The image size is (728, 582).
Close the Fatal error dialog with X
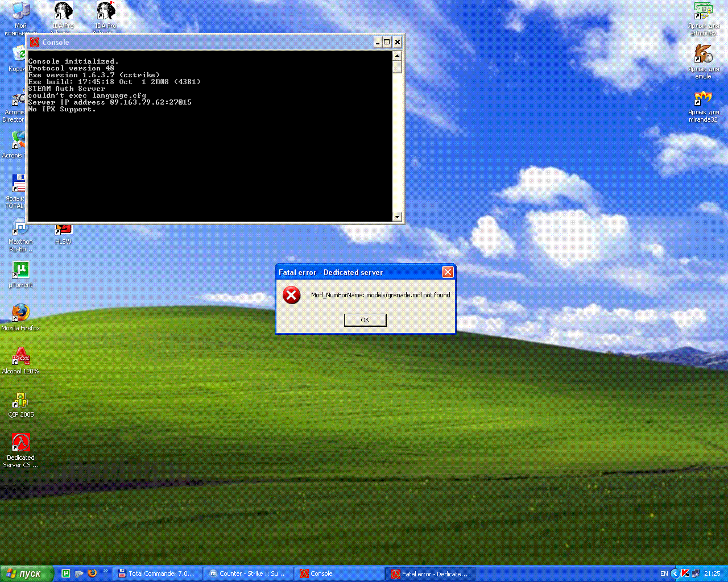(448, 272)
